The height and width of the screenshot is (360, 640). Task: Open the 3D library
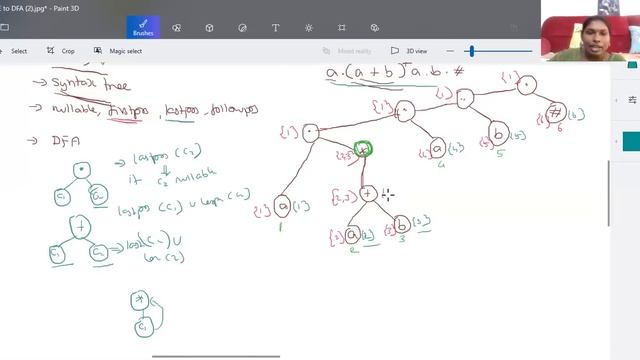375,28
